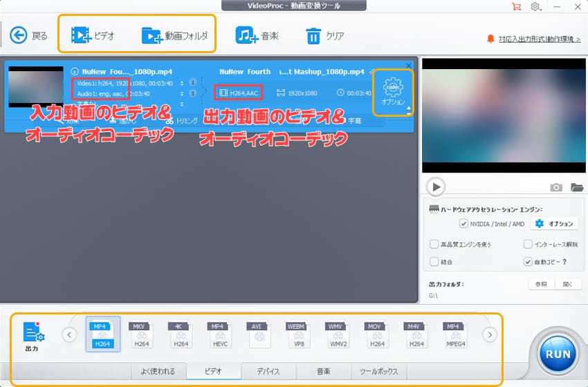This screenshot has height=387, width=588.
Task: Enable the 結合 merge checkbox
Action: pyautogui.click(x=434, y=261)
